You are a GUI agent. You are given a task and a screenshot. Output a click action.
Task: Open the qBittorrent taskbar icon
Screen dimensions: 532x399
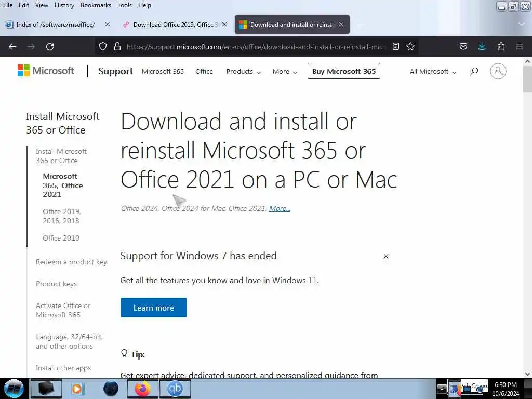(175, 389)
